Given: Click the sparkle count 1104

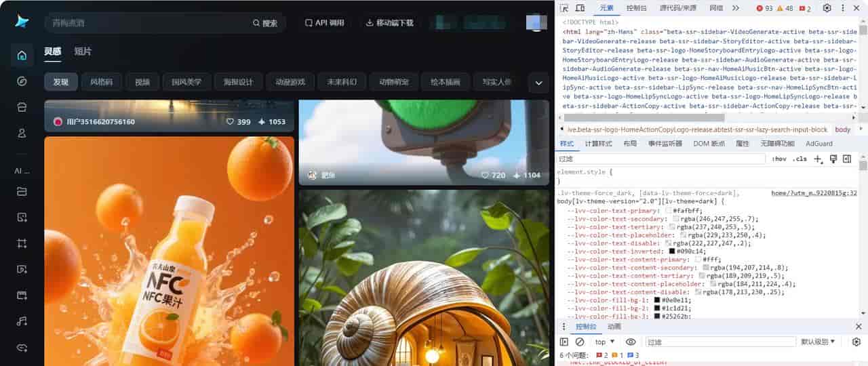Looking at the screenshot, I should click(x=527, y=175).
